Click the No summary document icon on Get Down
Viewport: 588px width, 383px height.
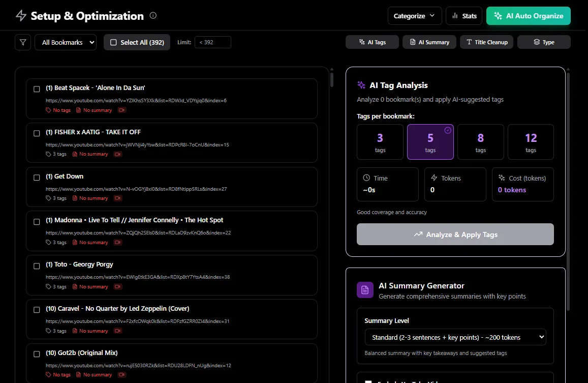pyautogui.click(x=75, y=198)
